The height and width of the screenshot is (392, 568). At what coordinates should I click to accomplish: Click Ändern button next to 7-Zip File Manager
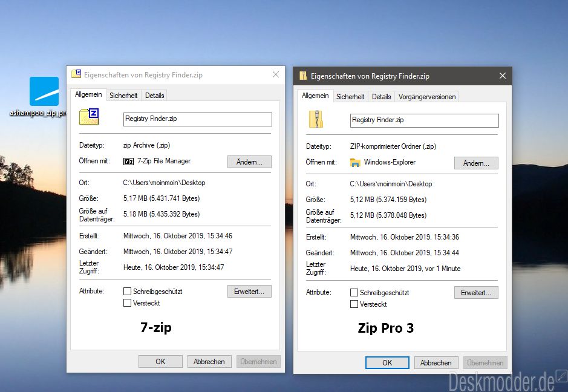pyautogui.click(x=249, y=162)
